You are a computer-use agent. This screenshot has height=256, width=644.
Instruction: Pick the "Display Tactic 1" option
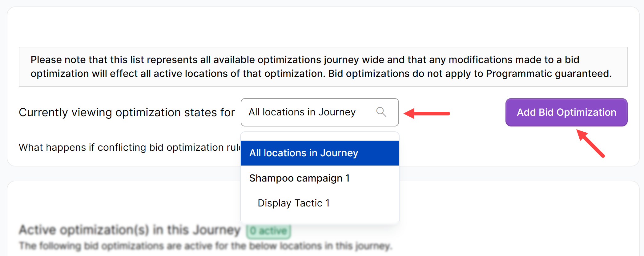click(294, 203)
